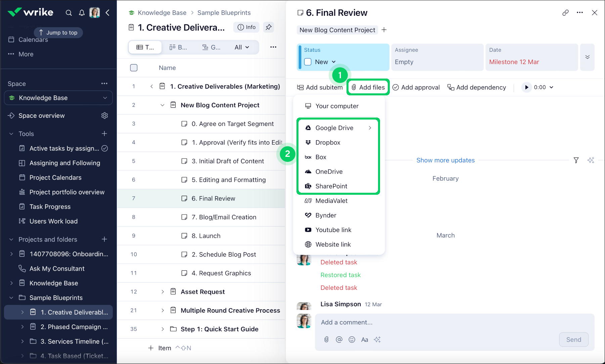This screenshot has height=364, width=605.
Task: Click the mention @ icon
Action: point(339,339)
